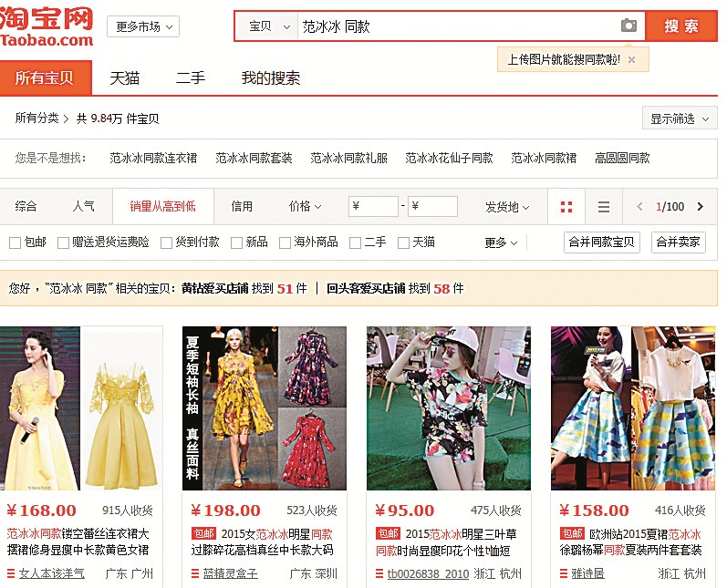The height and width of the screenshot is (588, 727).
Task: Click 所有分类 breadcrumb
Action: (x=37, y=119)
